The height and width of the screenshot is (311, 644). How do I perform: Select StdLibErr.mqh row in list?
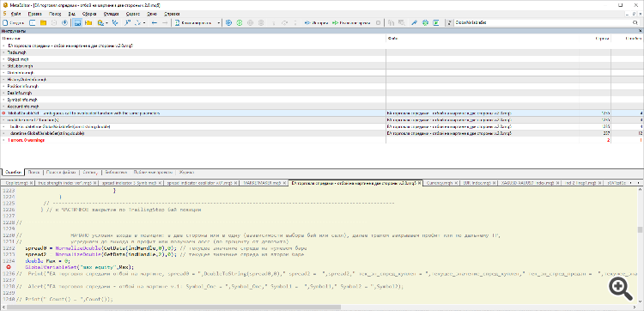click(322, 66)
